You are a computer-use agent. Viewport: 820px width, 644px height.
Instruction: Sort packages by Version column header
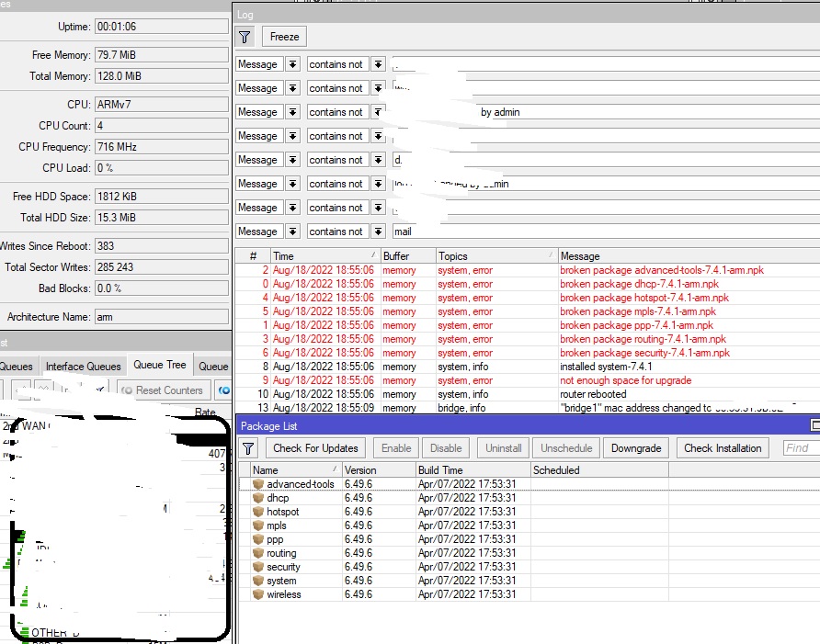coord(379,470)
